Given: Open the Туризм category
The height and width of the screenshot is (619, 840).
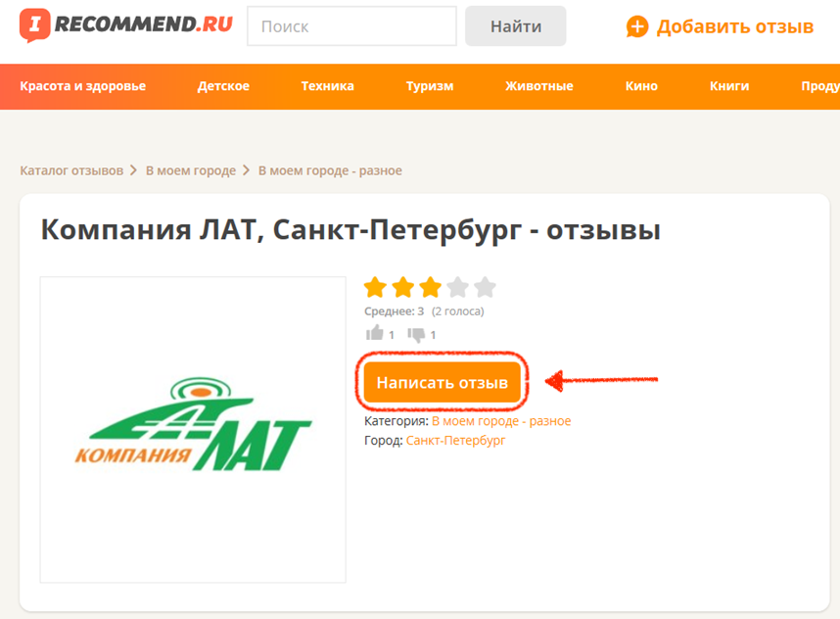Looking at the screenshot, I should [430, 86].
